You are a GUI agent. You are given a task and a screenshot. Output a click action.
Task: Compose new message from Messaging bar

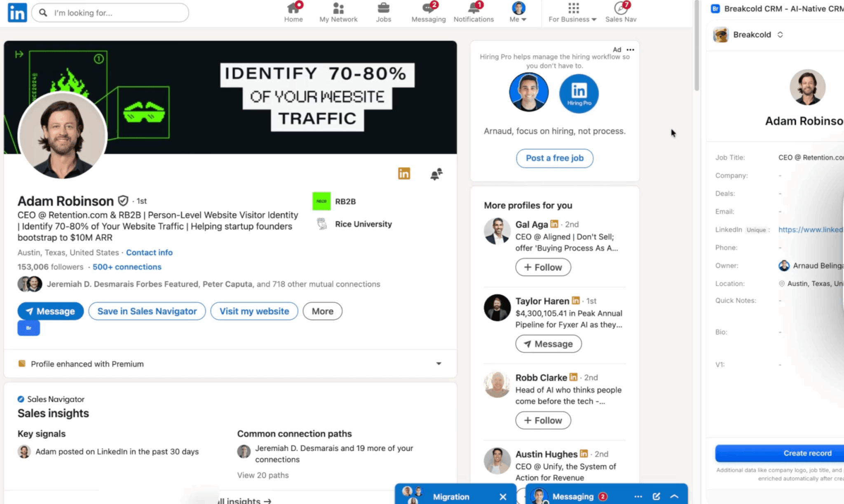coord(656,497)
